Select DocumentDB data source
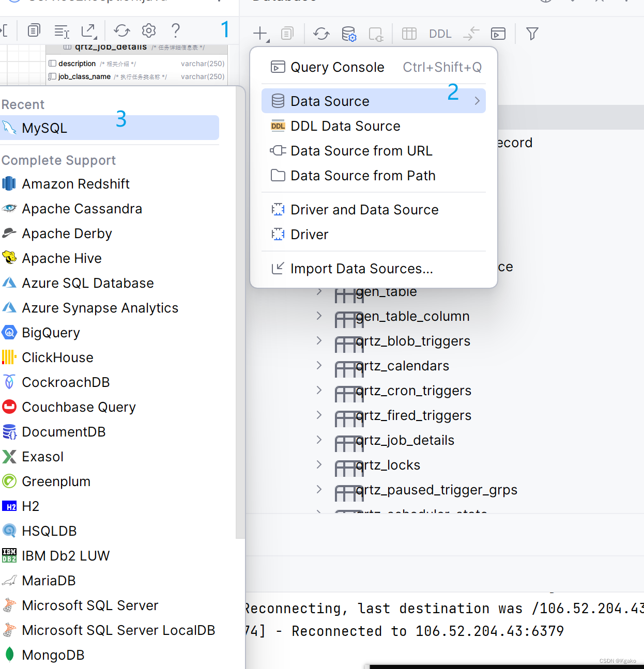 pos(109,432)
